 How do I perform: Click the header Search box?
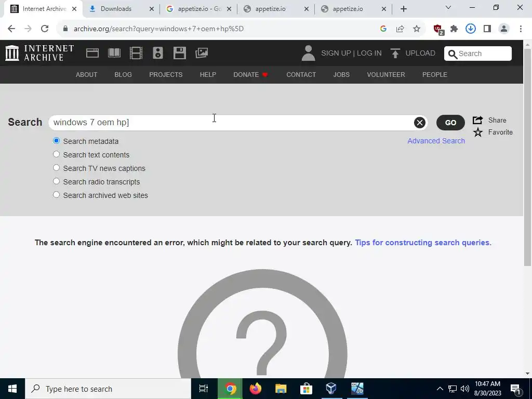point(478,54)
